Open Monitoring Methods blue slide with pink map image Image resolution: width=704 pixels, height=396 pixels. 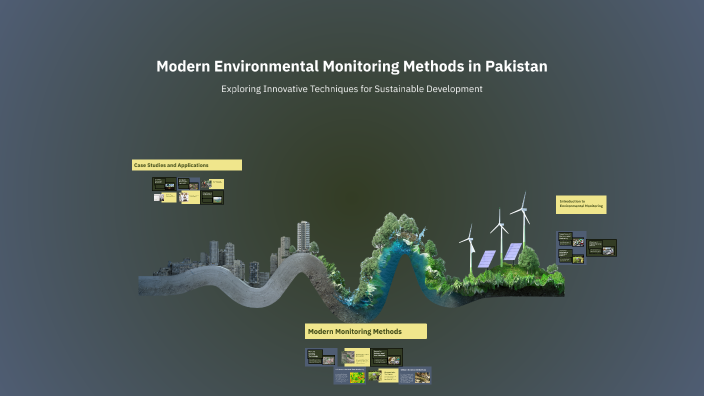[321, 357]
